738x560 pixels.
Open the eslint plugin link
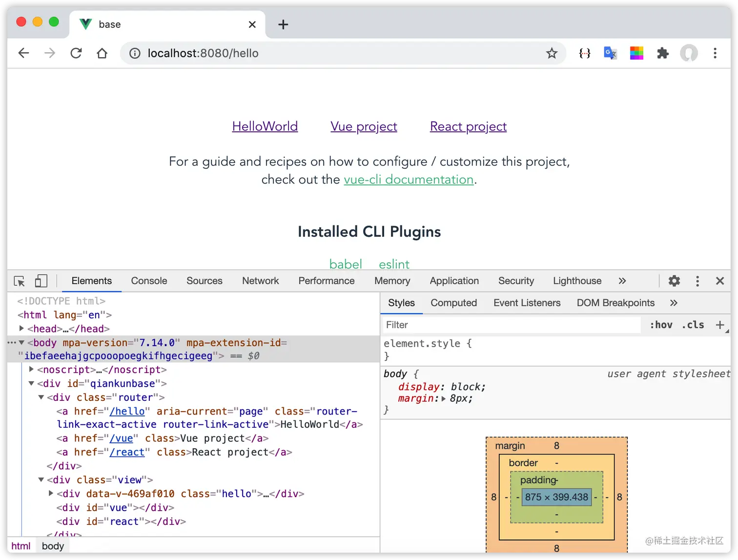click(394, 264)
